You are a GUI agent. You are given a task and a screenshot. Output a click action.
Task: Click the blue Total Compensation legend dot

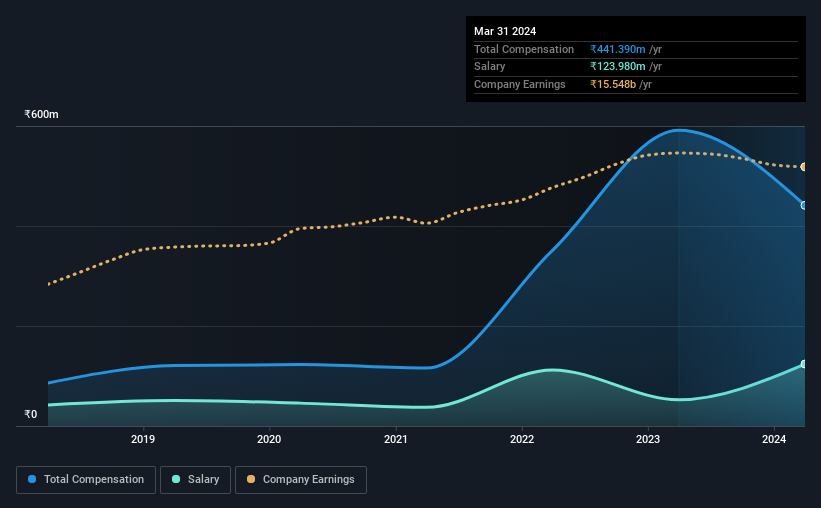32,479
